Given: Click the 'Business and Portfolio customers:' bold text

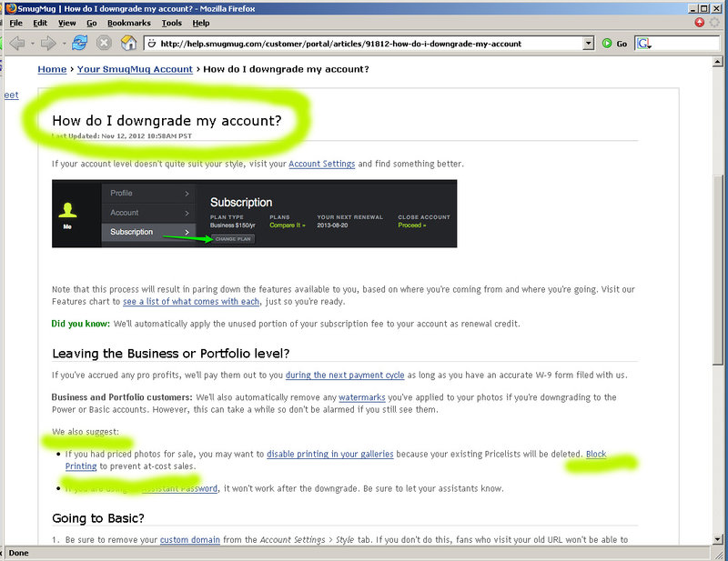Looking at the screenshot, I should [x=122, y=397].
